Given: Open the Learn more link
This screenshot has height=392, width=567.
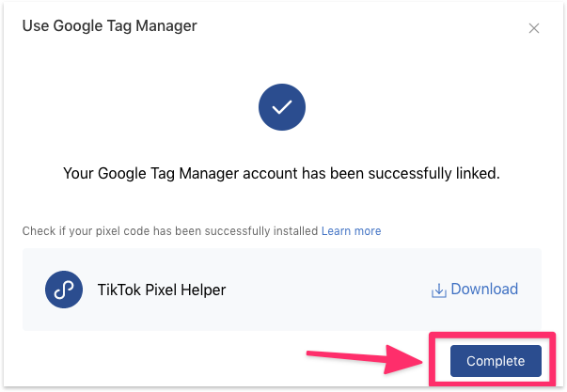Looking at the screenshot, I should (x=351, y=230).
